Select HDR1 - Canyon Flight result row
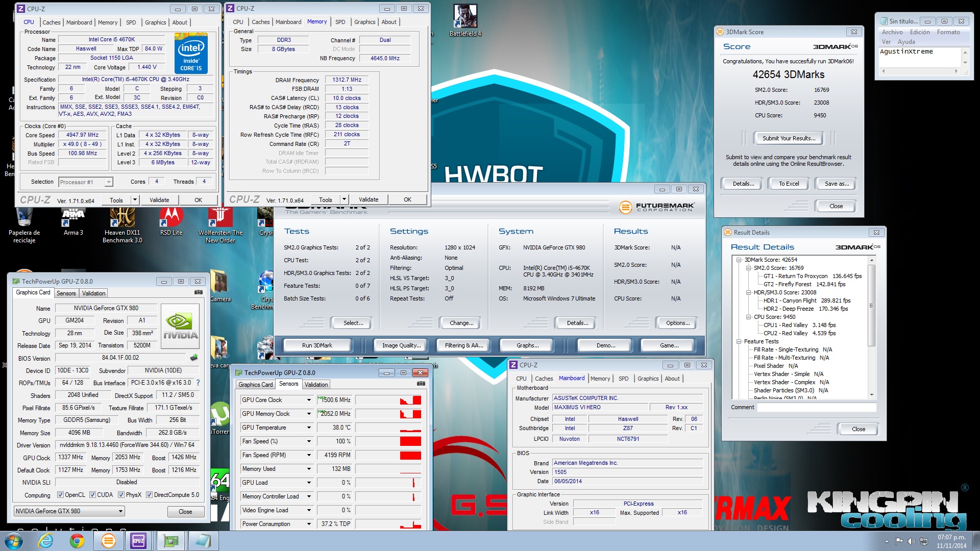Image resolution: width=980 pixels, height=551 pixels. point(807,300)
